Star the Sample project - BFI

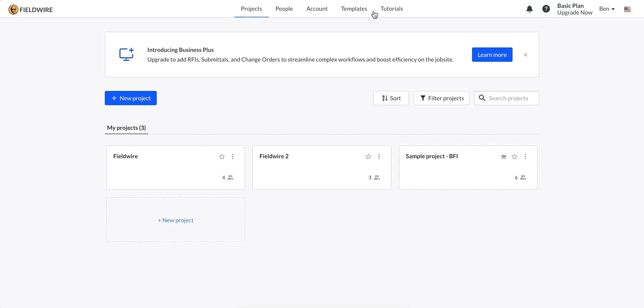point(515,157)
